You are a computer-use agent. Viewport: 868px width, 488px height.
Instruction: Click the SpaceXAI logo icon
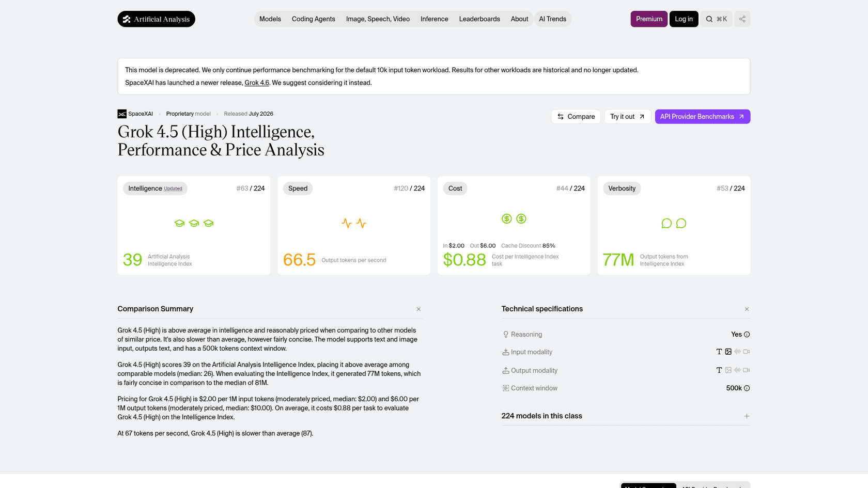click(122, 114)
